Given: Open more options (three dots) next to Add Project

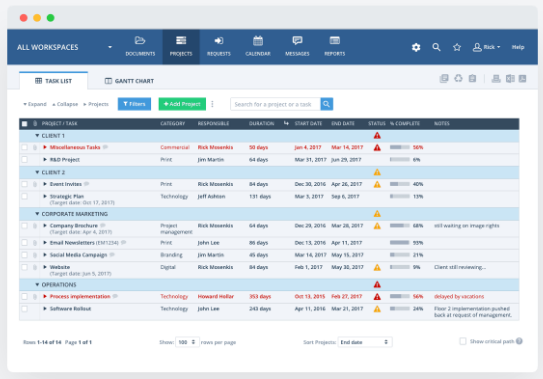Looking at the screenshot, I should pos(212,104).
